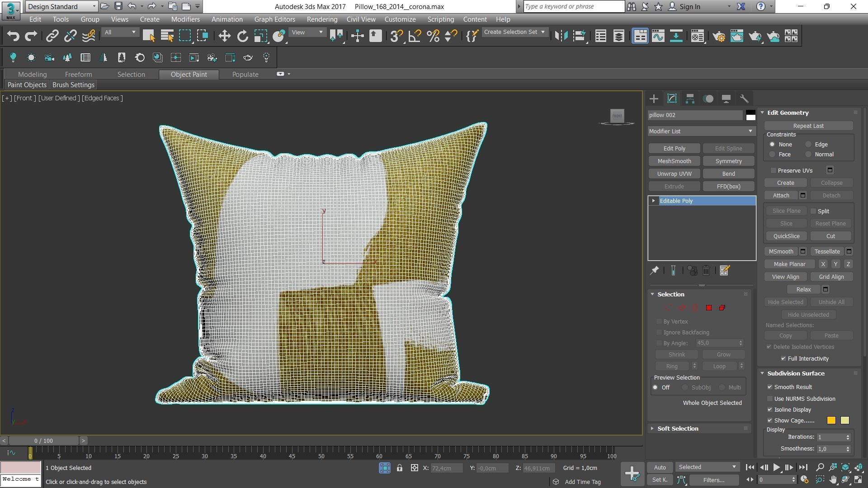Open the Design Standard workspace dropdown
The image size is (868, 488).
pos(61,6)
